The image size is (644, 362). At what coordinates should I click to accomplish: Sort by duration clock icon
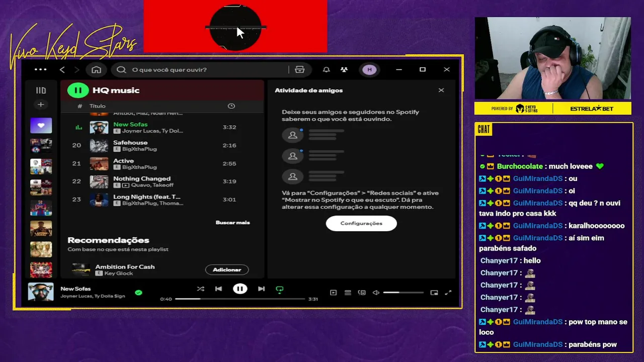click(231, 106)
